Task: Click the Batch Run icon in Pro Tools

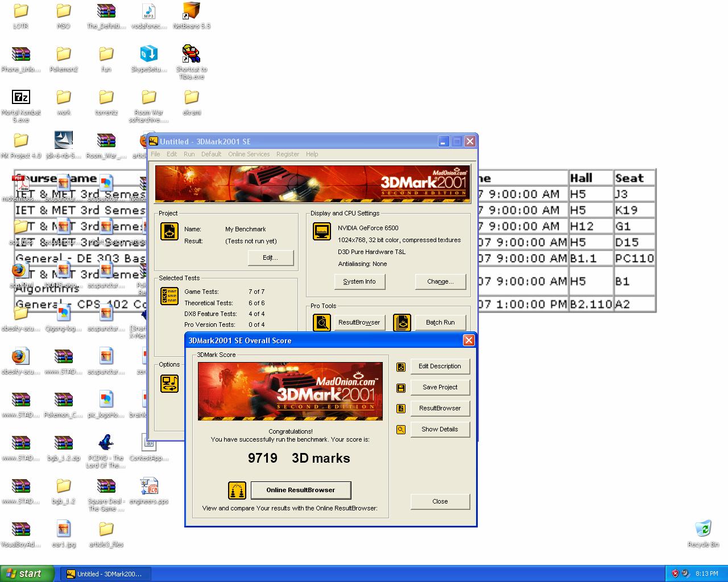Action: point(402,322)
